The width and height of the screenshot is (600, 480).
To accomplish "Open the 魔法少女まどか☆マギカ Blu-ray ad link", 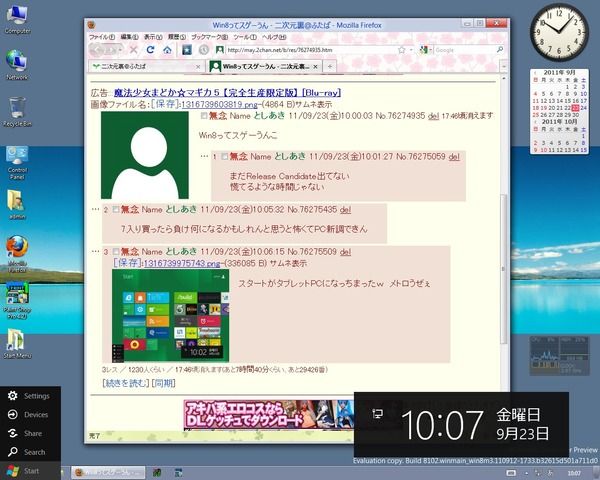I will point(227,93).
